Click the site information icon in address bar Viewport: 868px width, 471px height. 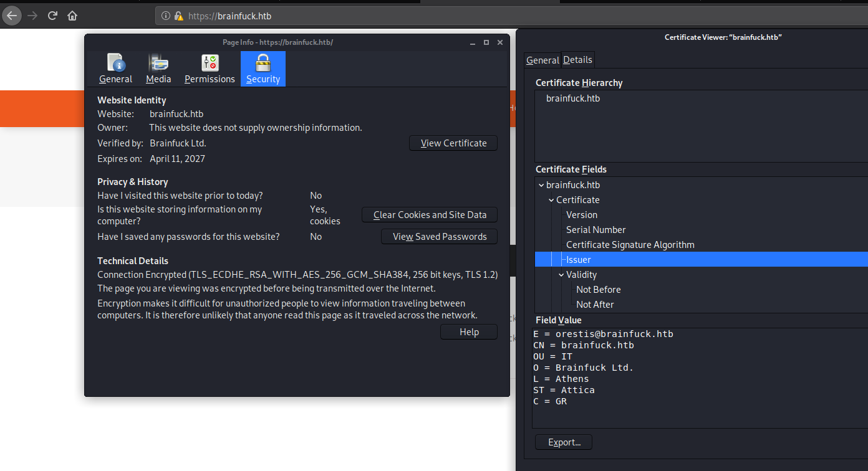166,16
